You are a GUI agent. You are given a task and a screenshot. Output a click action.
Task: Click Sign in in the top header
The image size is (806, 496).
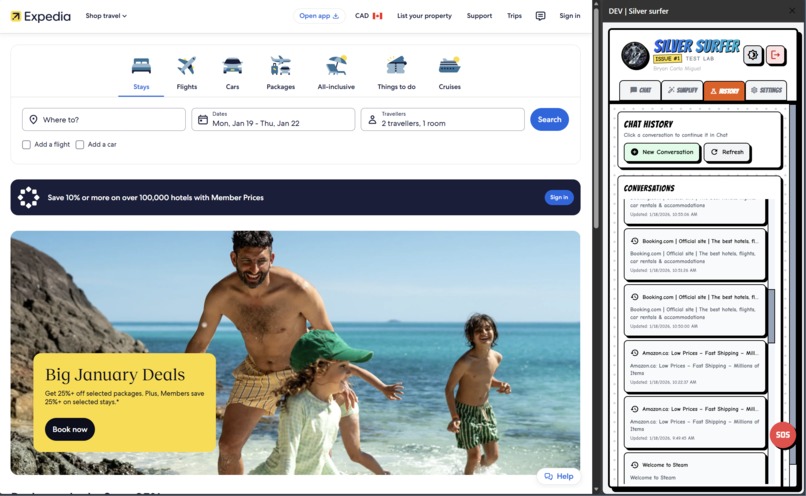(570, 16)
